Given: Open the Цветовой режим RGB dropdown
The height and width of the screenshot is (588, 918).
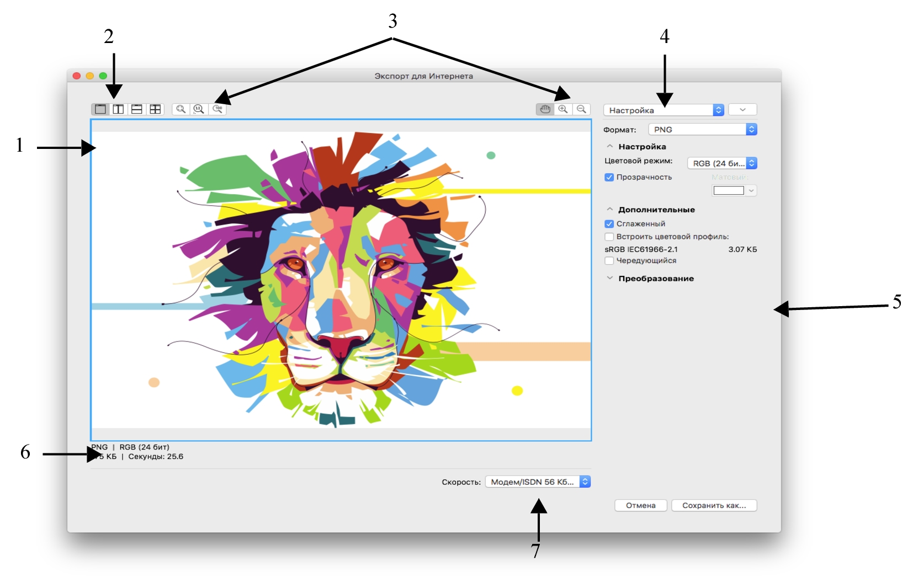Looking at the screenshot, I should [x=721, y=163].
